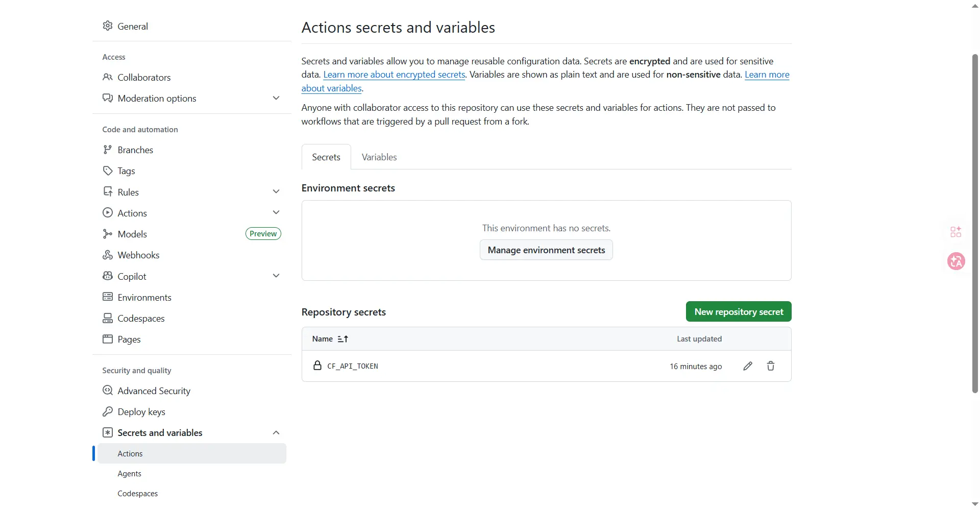Click the Deploy keys key icon
Screen dimensions: 980x510
107,411
